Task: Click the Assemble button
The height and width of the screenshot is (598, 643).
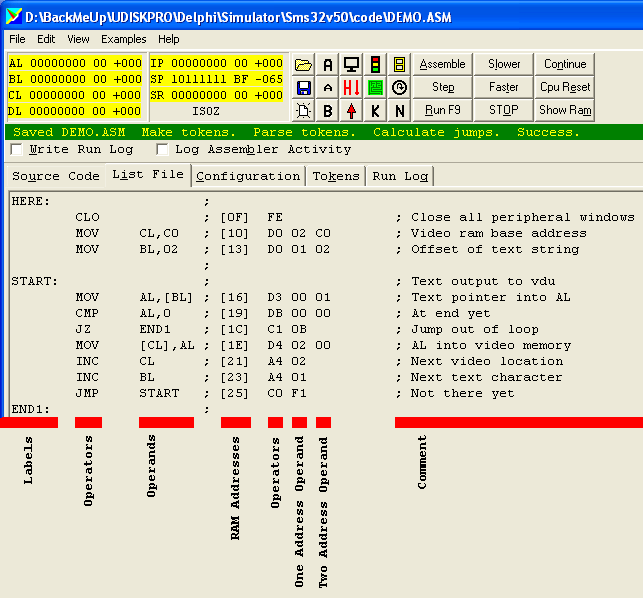Action: [x=442, y=64]
